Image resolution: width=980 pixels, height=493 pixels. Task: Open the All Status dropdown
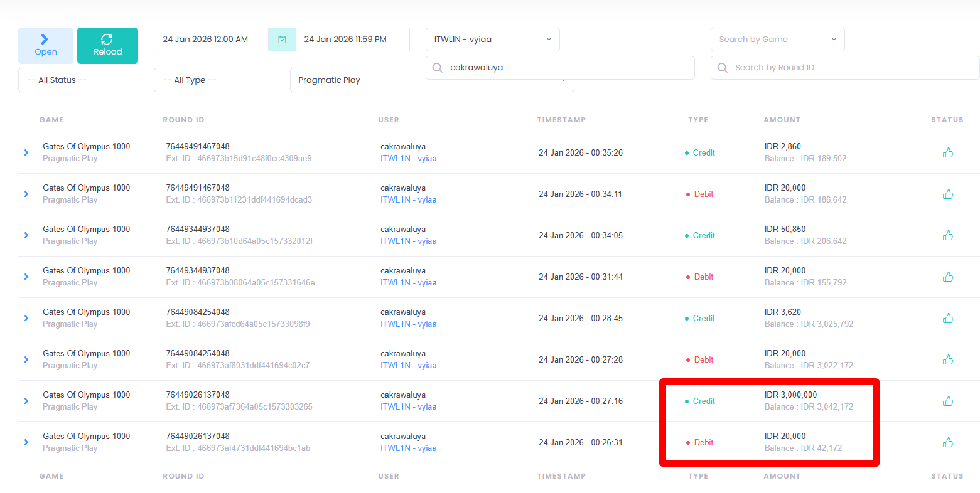point(86,80)
